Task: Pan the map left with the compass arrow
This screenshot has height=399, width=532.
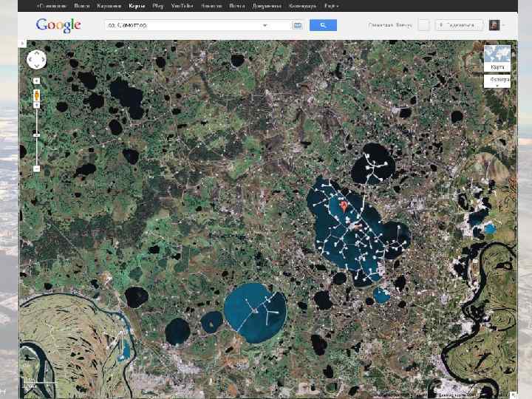Action: 30,60
